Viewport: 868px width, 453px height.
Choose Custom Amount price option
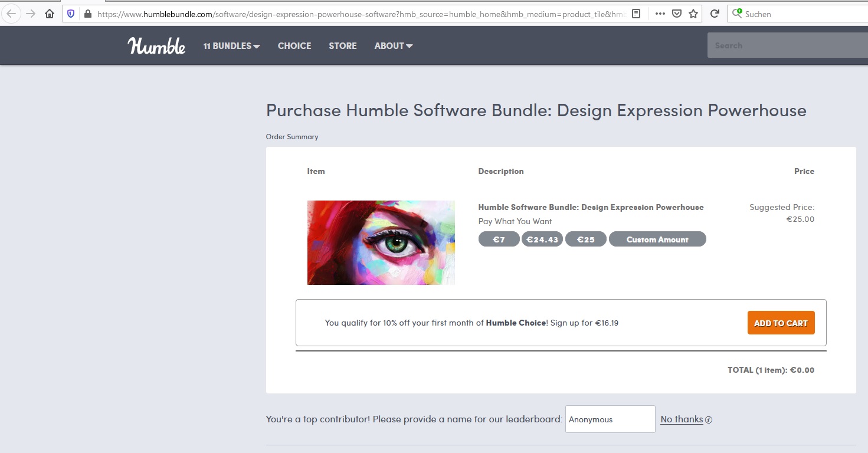[x=657, y=239]
